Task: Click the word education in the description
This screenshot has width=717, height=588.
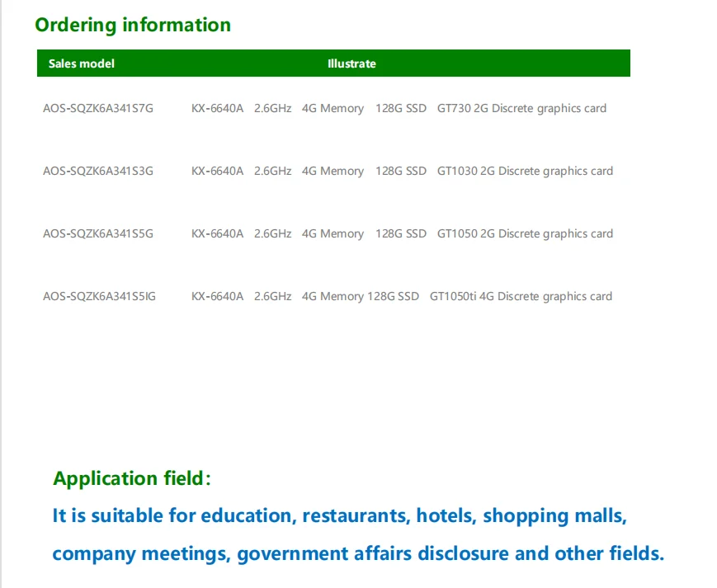Action: 247,516
